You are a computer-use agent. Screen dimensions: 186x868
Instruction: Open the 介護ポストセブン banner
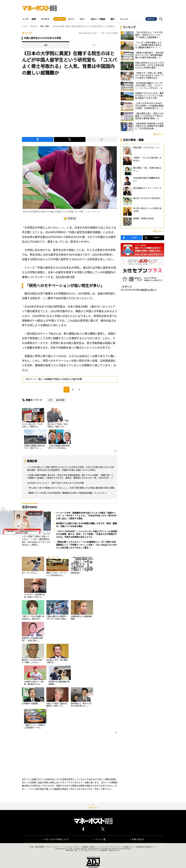pos(142,279)
